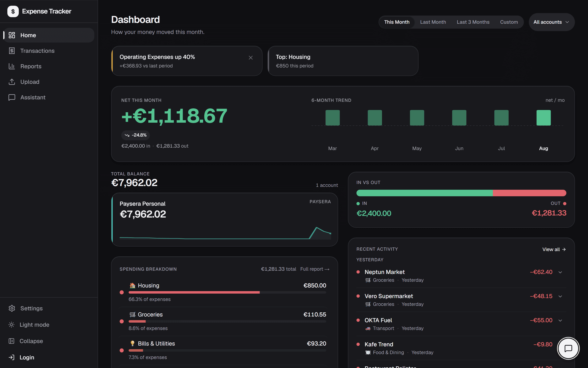Open the Paysera Personal account card
The image size is (588, 368).
(225, 220)
